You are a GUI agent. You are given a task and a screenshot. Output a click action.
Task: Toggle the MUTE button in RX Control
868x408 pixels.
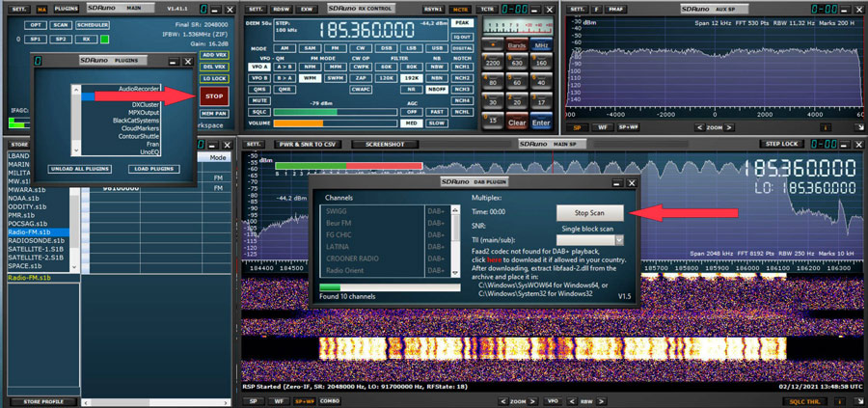pyautogui.click(x=258, y=100)
